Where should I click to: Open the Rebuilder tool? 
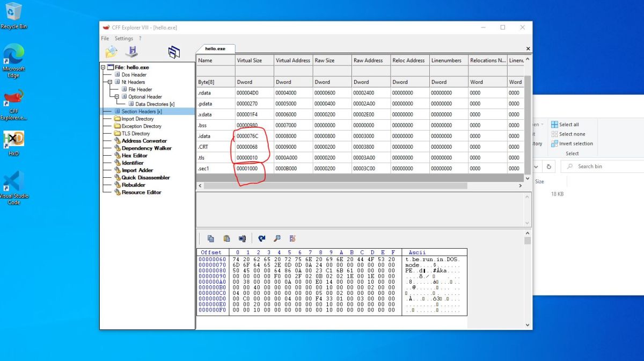point(133,185)
